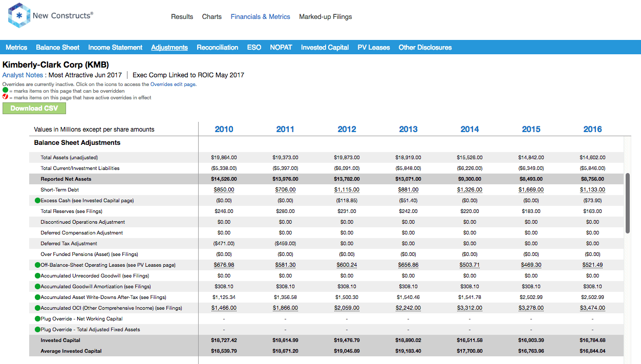Click Accumulated OCI value $2,059.00
The image size is (641, 364).
(x=347, y=308)
